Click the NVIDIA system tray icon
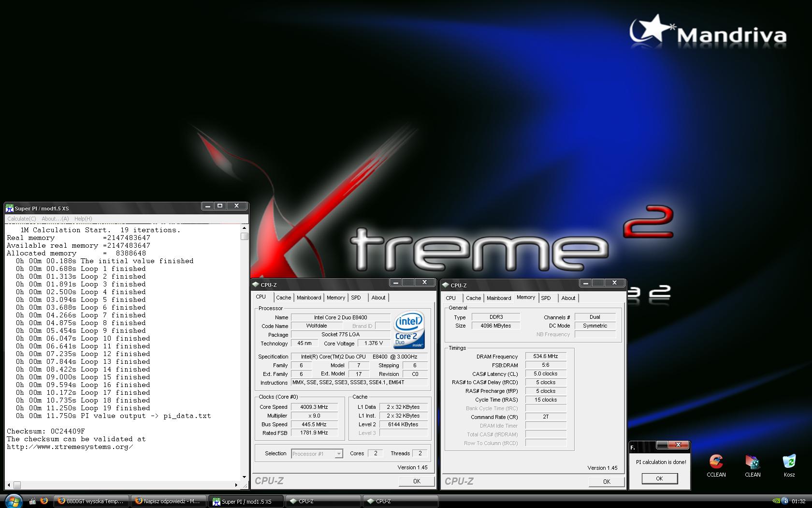Viewport: 812px width, 508px height. tap(776, 501)
